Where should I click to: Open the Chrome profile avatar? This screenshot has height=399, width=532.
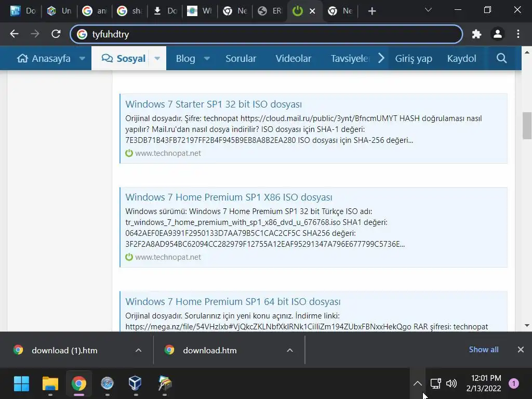(497, 34)
